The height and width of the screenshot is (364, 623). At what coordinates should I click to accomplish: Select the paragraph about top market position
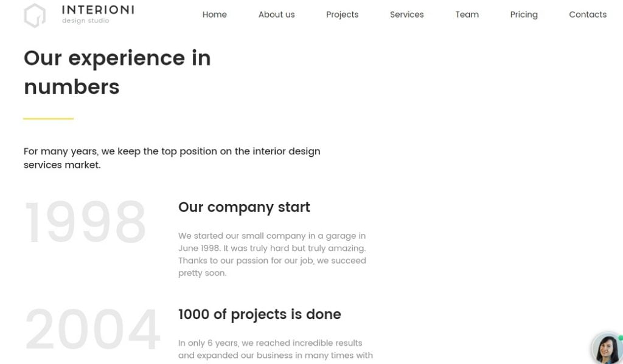[x=172, y=158]
